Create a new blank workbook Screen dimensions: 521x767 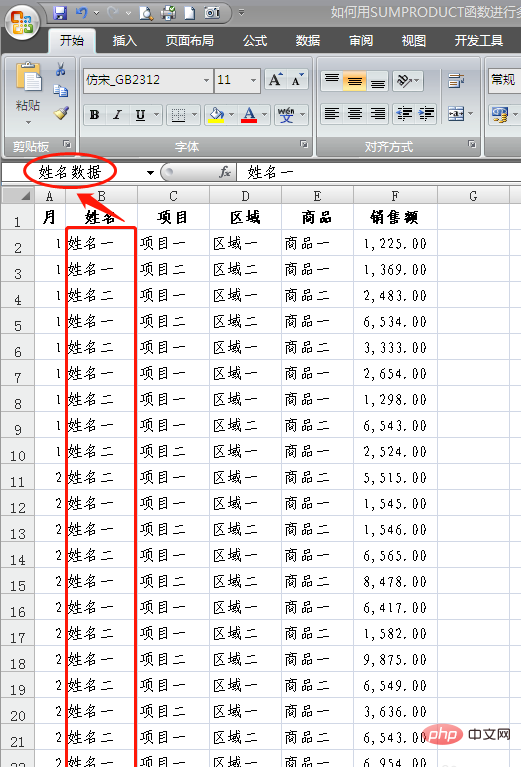point(190,13)
